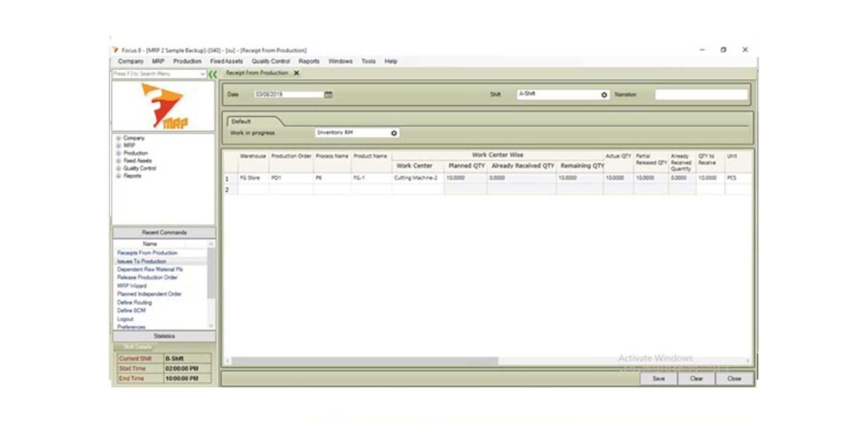Close the Receipt From Production tab
Image resolution: width=868 pixels, height=434 pixels.
pyautogui.click(x=296, y=73)
